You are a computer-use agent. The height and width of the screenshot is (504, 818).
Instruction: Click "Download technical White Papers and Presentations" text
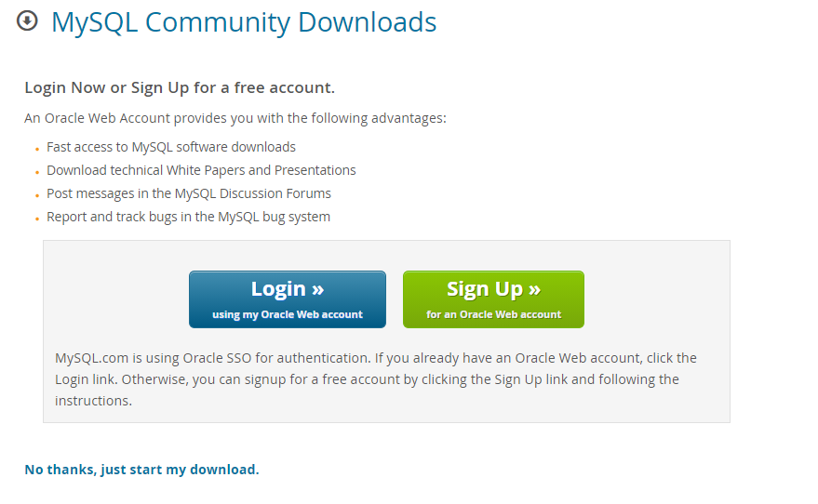click(201, 170)
